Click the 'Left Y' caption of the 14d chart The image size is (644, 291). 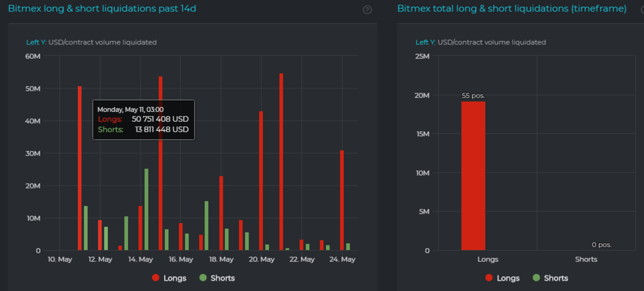pos(36,42)
